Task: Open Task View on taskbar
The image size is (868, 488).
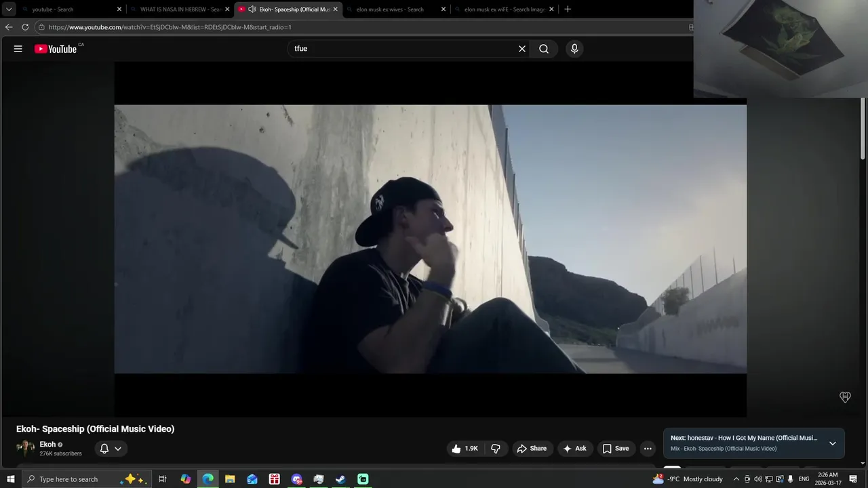Action: 163,479
